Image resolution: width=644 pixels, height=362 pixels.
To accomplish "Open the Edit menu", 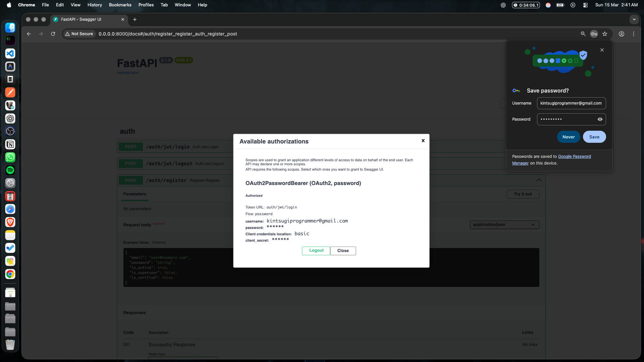I will tap(60, 5).
